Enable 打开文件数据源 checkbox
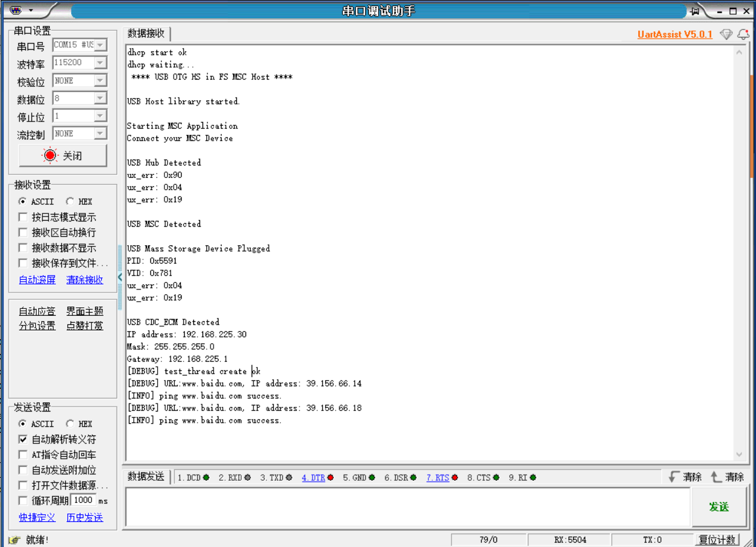756x547 pixels. (x=23, y=485)
